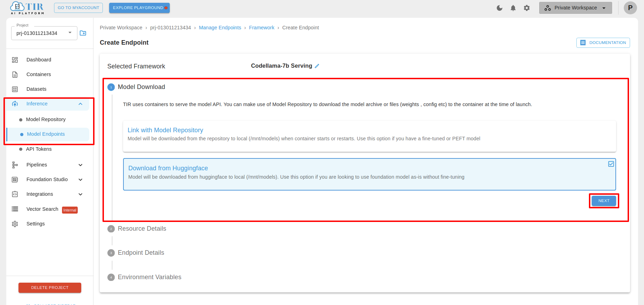
Task: Click the Inference sidebar icon
Action: 15,104
